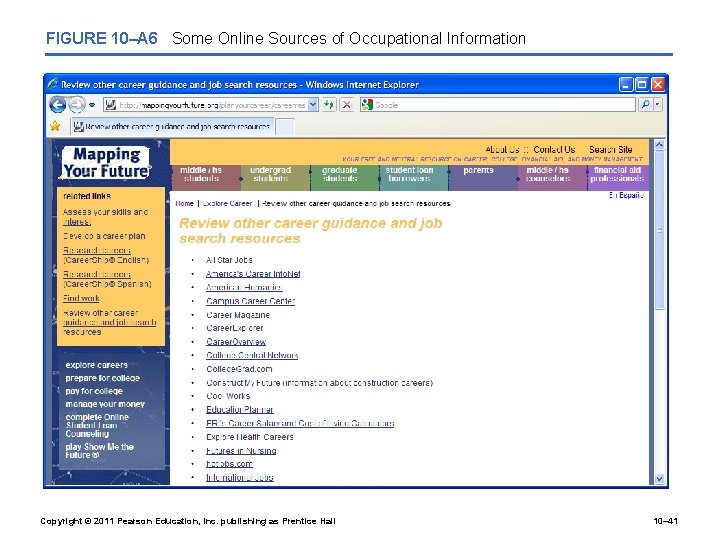This screenshot has height=540, width=720.
Task: Open the Career Magazine link
Action: tap(238, 315)
